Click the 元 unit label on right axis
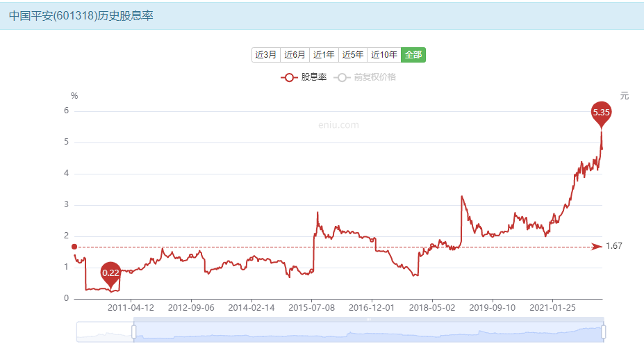 [x=625, y=96]
